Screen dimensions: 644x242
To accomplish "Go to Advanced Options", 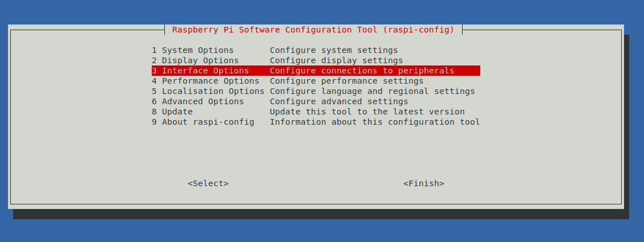I will coord(202,101).
